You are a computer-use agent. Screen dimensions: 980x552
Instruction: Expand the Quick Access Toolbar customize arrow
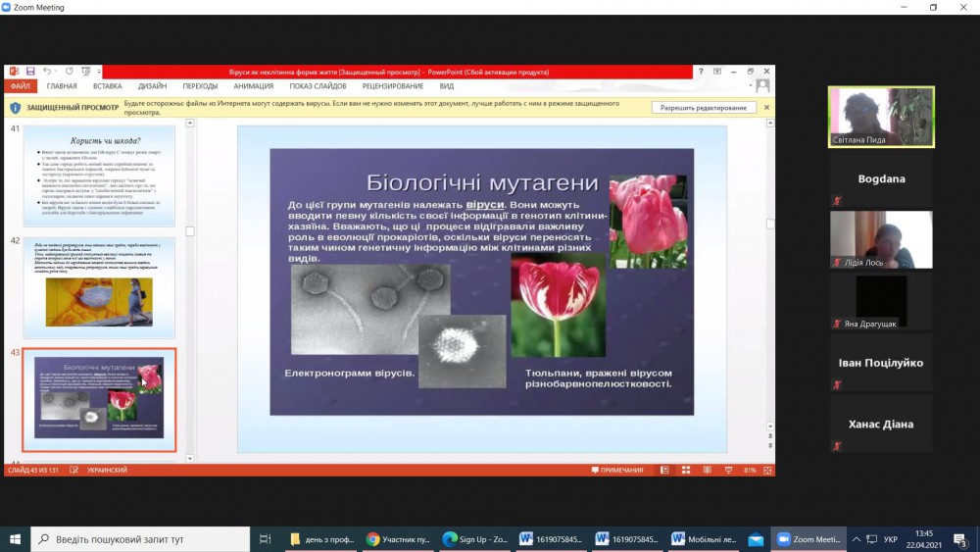pyautogui.click(x=98, y=72)
